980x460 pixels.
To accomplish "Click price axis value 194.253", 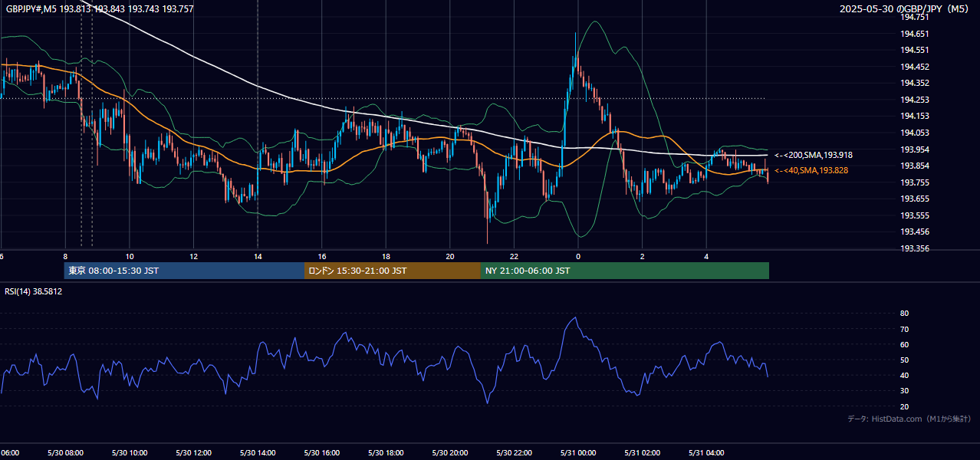I will tap(915, 100).
